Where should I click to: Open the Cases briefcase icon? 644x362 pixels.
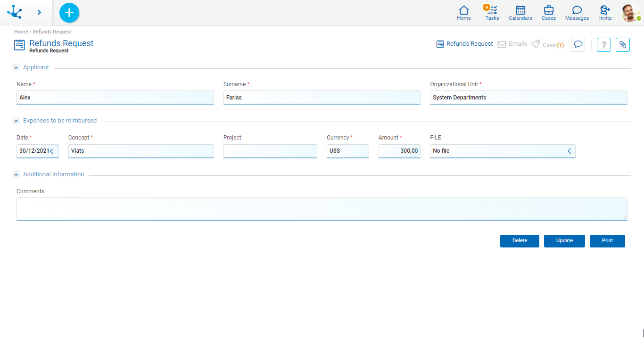point(548,13)
